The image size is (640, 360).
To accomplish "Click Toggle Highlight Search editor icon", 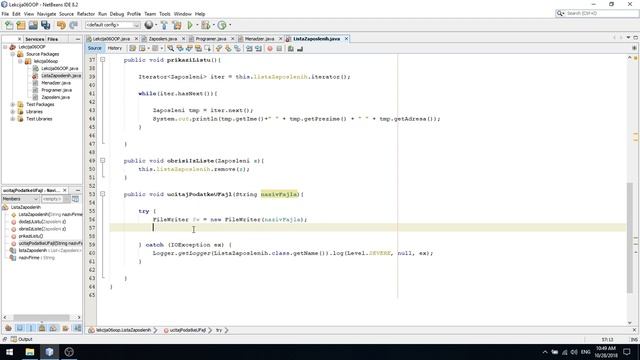I will click(x=199, y=49).
